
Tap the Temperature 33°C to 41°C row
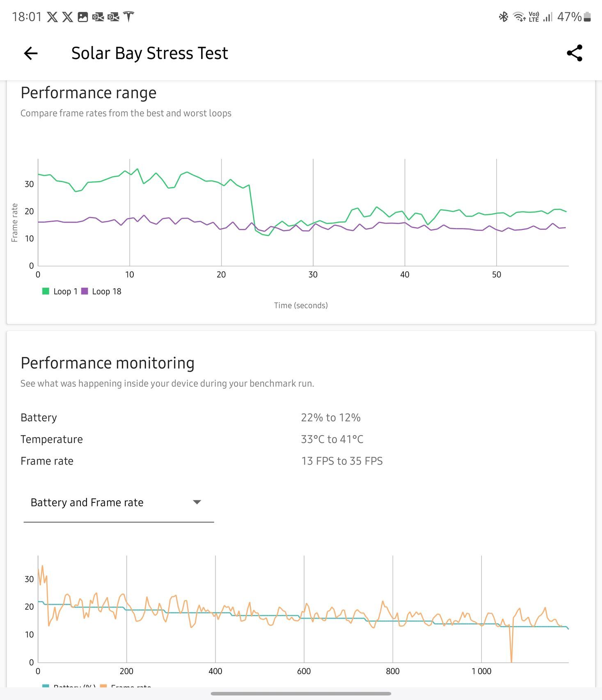click(x=192, y=439)
